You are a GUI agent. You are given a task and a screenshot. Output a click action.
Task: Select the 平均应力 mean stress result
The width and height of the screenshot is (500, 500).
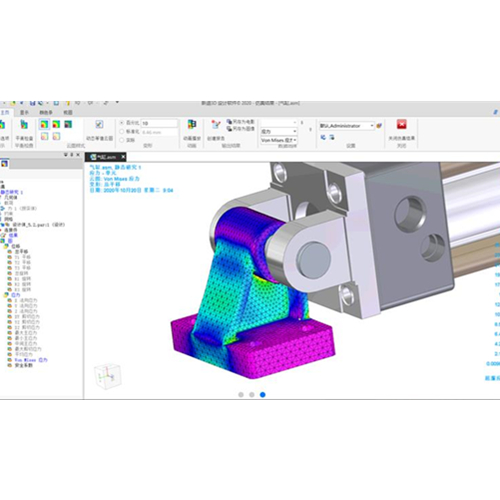click(23, 354)
